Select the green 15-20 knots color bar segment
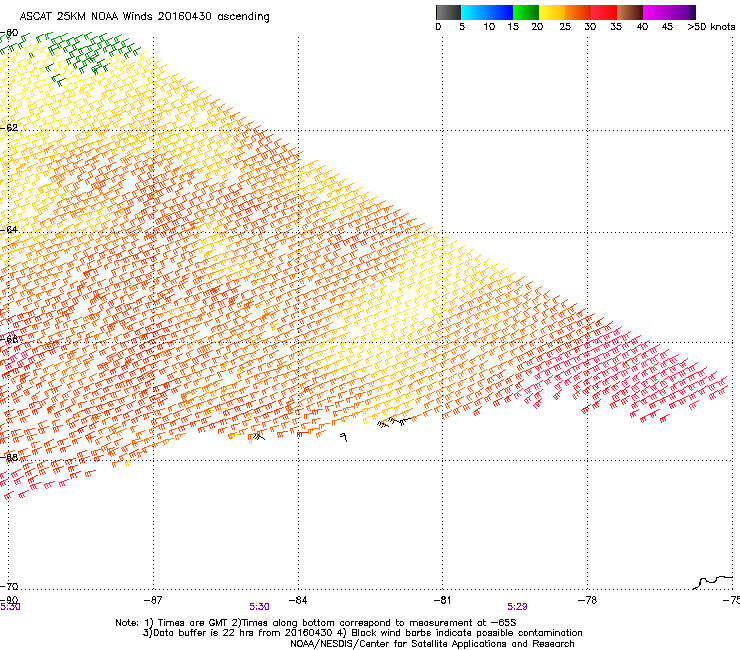Screen dimensions: 740x650 [526, 12]
